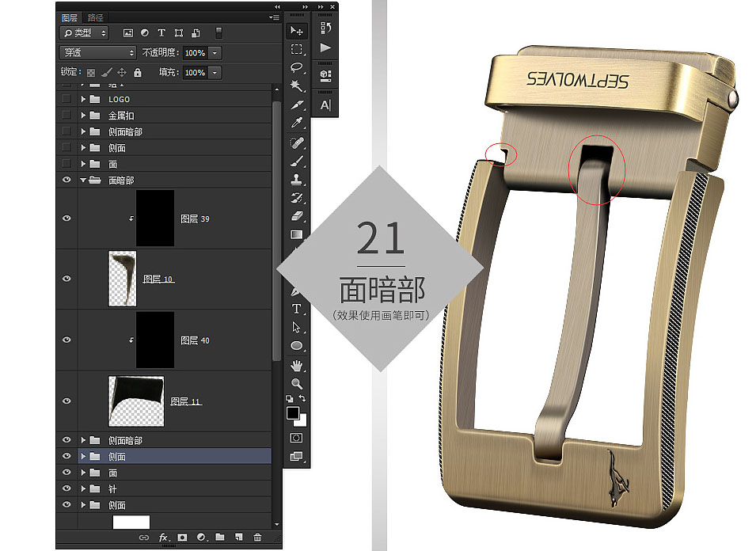The height and width of the screenshot is (551, 756).
Task: Open the 填充 fill slider arrow
Action: click(215, 72)
